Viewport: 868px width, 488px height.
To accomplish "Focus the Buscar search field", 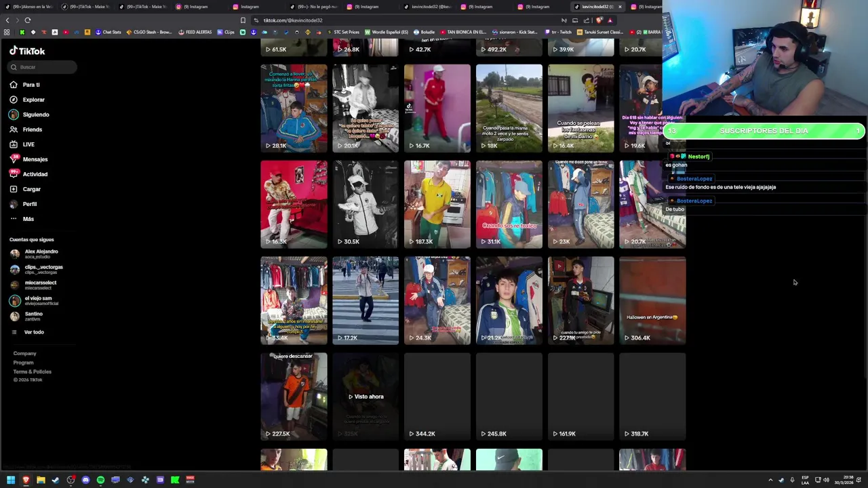I will tap(43, 67).
